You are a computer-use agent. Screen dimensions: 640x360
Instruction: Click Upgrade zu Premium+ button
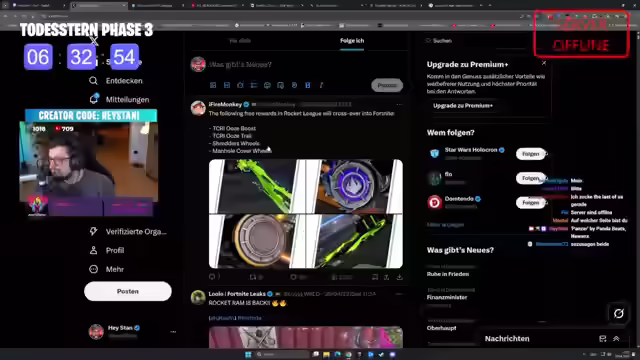click(463, 106)
